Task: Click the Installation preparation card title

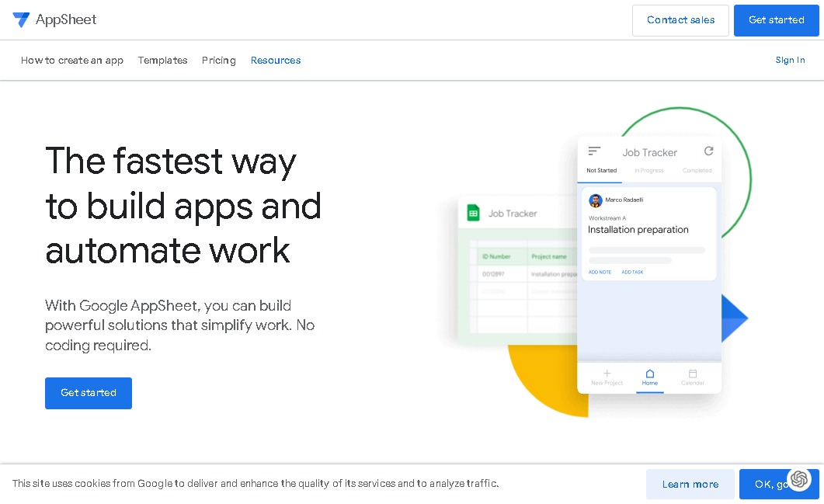Action: coord(638,230)
